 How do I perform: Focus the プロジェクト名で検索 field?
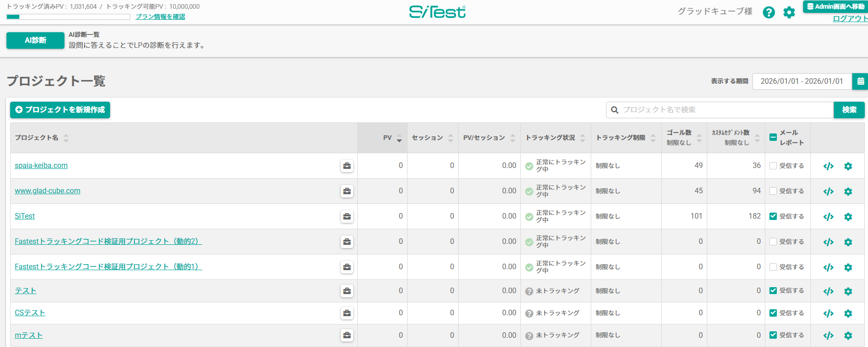coord(720,110)
